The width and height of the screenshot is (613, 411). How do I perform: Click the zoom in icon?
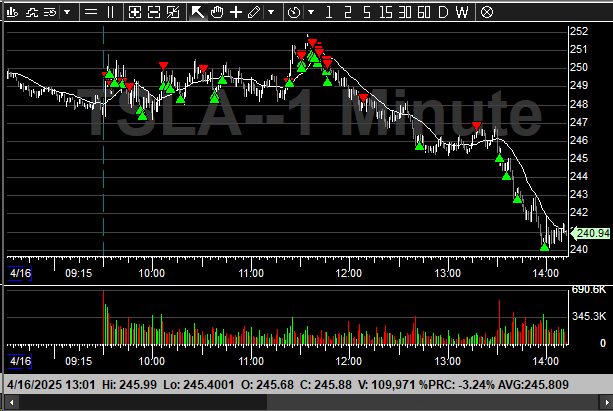134,13
